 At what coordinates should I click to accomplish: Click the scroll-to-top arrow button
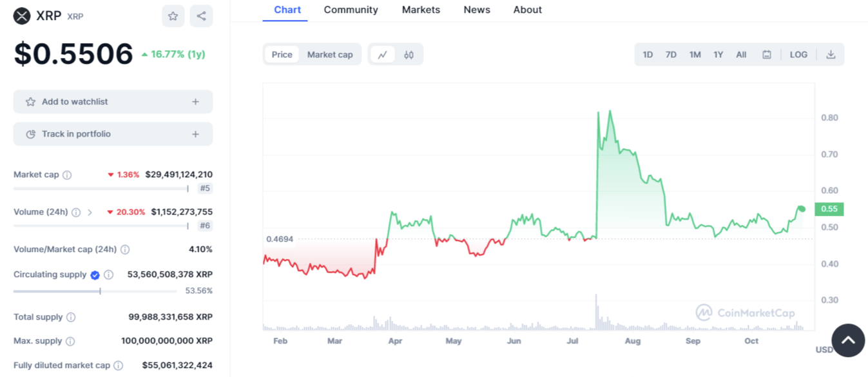click(848, 340)
